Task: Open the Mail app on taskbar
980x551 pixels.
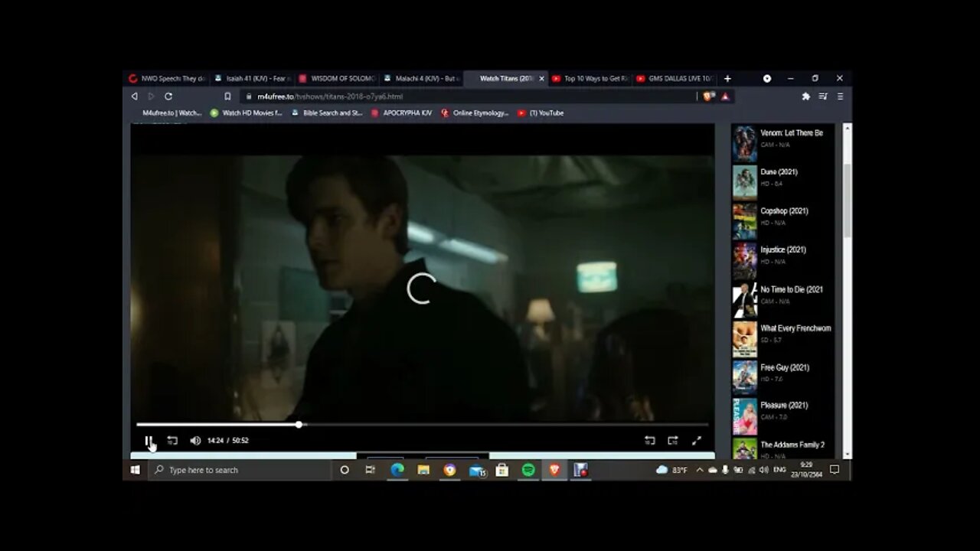Action: (476, 470)
